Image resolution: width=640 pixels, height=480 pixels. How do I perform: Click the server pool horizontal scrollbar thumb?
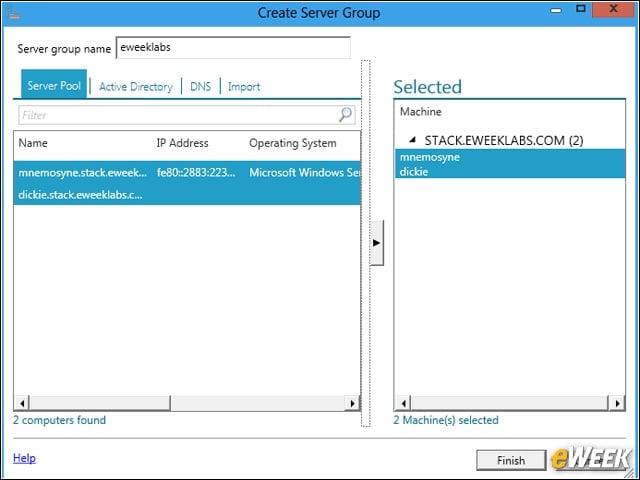[100, 403]
